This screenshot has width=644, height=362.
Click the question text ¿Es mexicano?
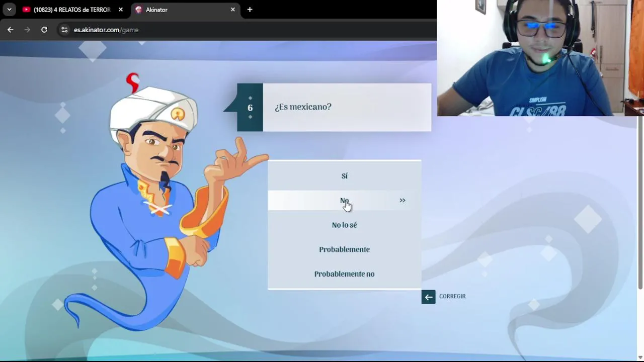(x=303, y=107)
